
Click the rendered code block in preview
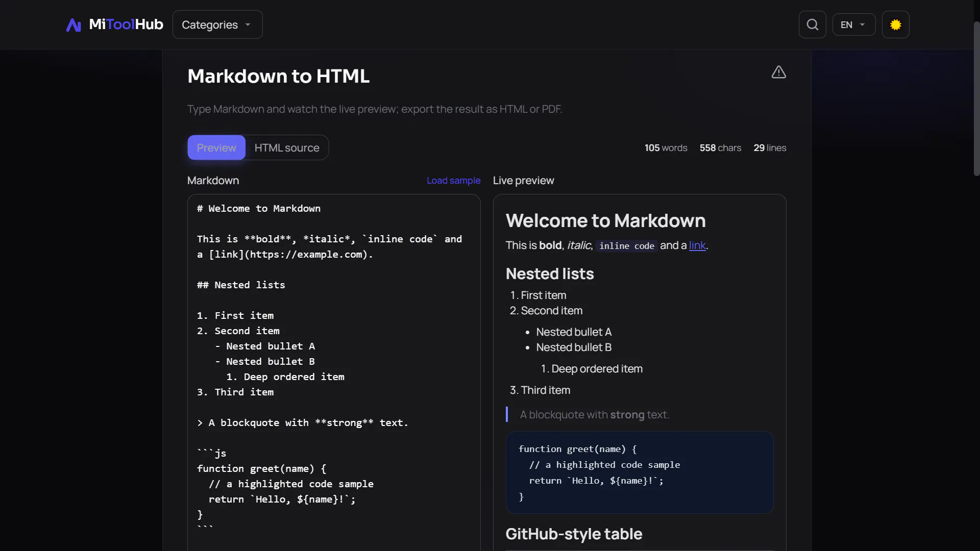point(640,472)
